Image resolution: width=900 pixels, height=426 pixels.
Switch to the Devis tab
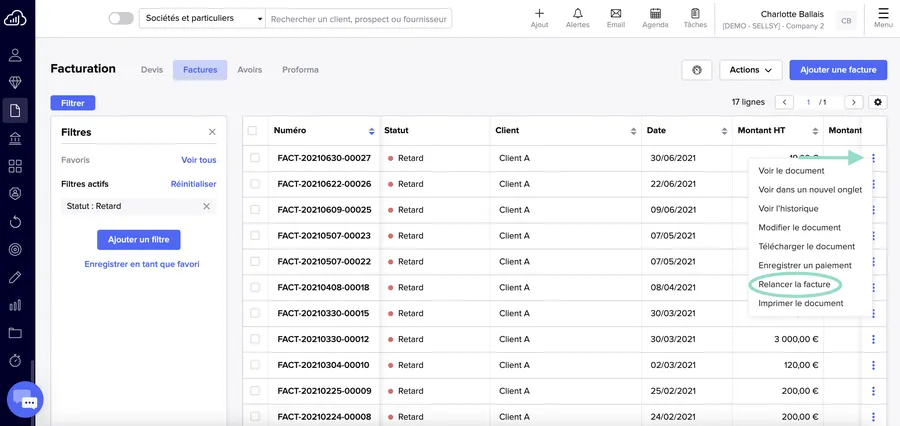click(151, 70)
